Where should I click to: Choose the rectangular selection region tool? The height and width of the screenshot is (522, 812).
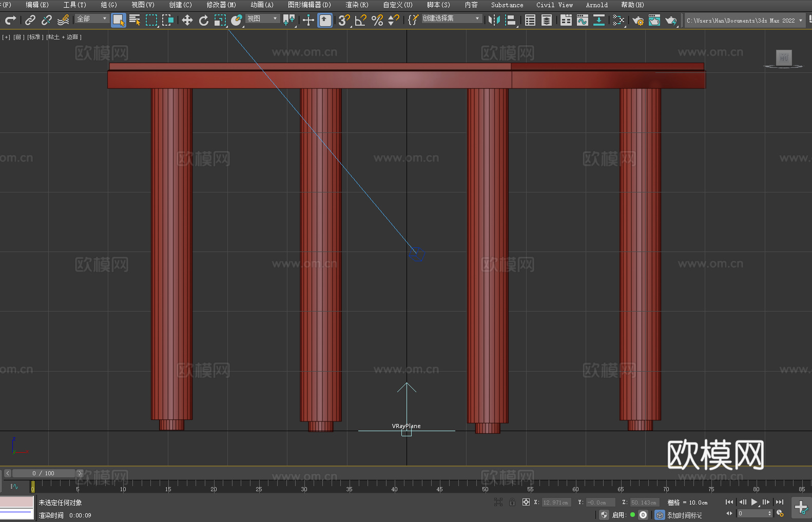point(151,20)
